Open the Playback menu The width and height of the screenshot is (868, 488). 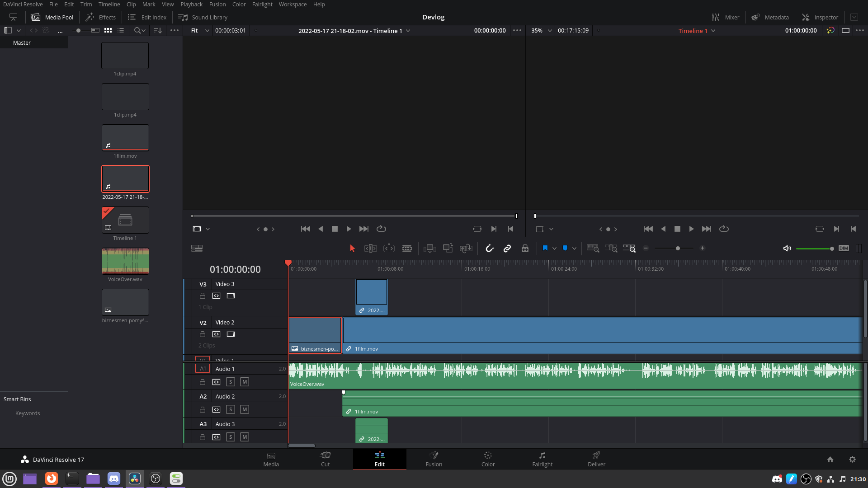(x=192, y=4)
